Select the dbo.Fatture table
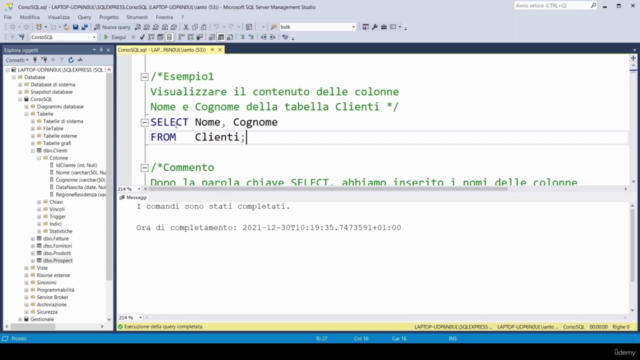The width and height of the screenshot is (640, 360). pyautogui.click(x=56, y=239)
